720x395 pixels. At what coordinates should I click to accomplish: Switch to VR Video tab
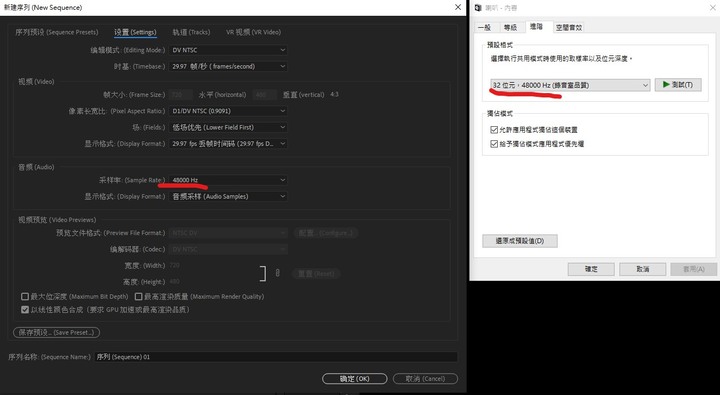pyautogui.click(x=253, y=32)
